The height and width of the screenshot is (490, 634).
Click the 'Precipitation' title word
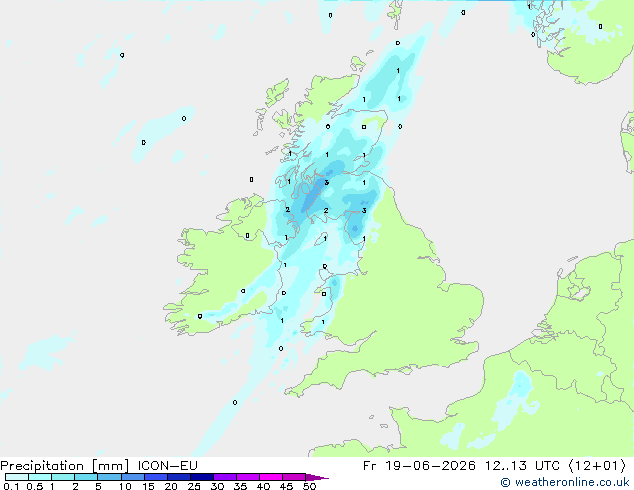coord(42,466)
